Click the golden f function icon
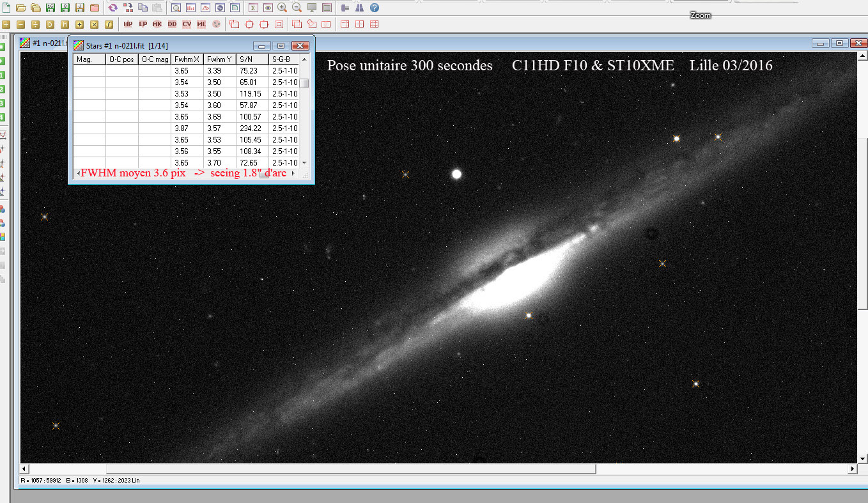The width and height of the screenshot is (868, 503). coord(109,24)
